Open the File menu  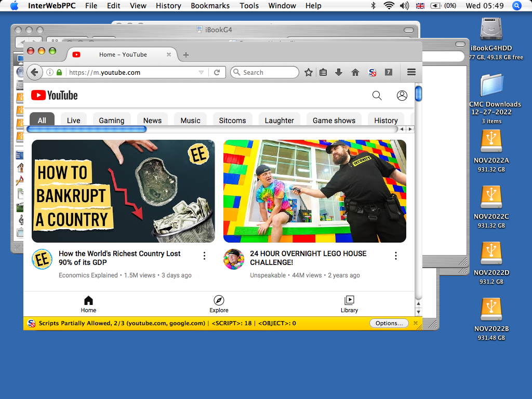pos(91,6)
